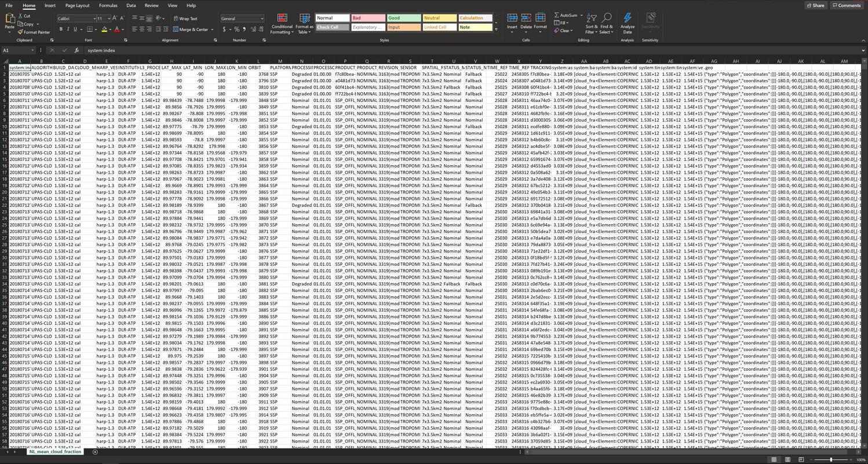Activate the Format Painter brush
The height and width of the screenshot is (464, 868).
pos(20,32)
